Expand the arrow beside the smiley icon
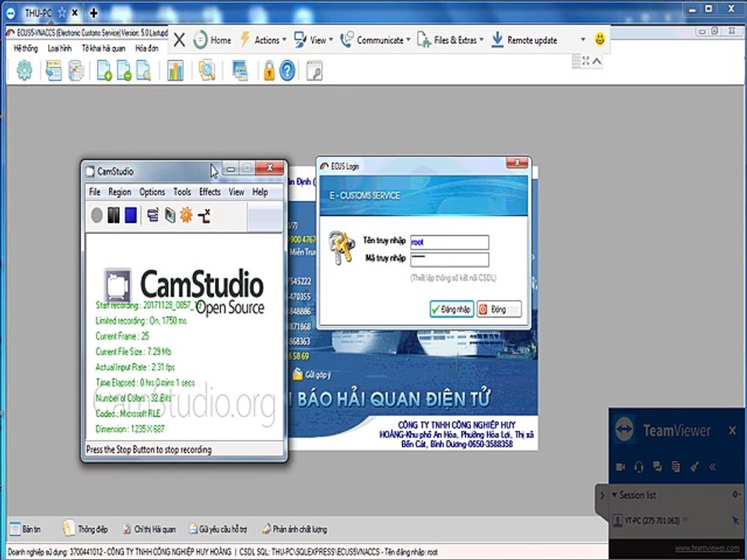 (x=583, y=40)
